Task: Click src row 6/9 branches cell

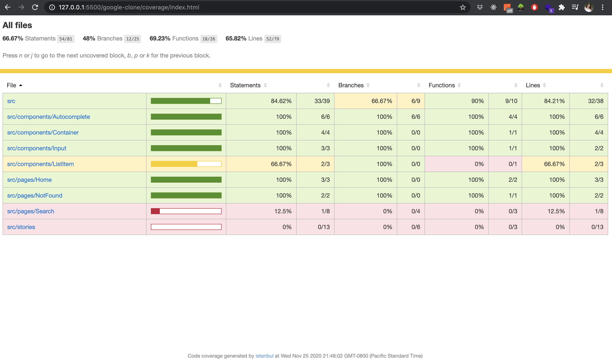Action: [x=411, y=101]
